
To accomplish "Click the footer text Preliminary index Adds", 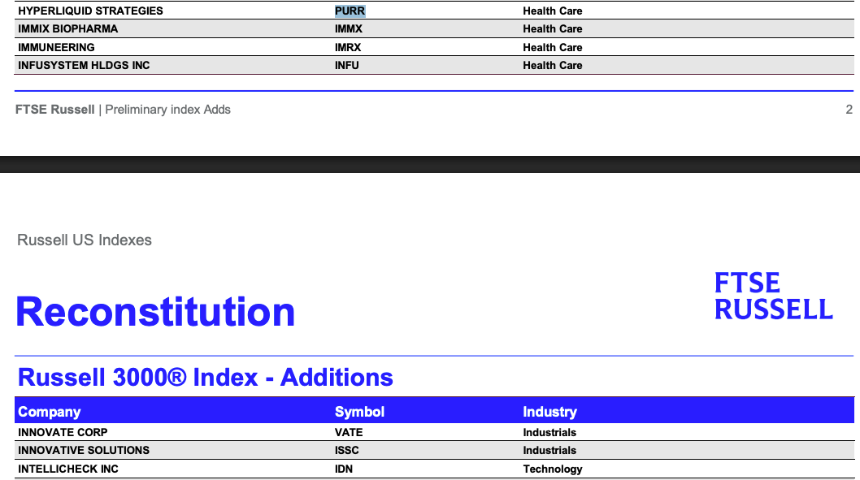I will click(x=168, y=110).
